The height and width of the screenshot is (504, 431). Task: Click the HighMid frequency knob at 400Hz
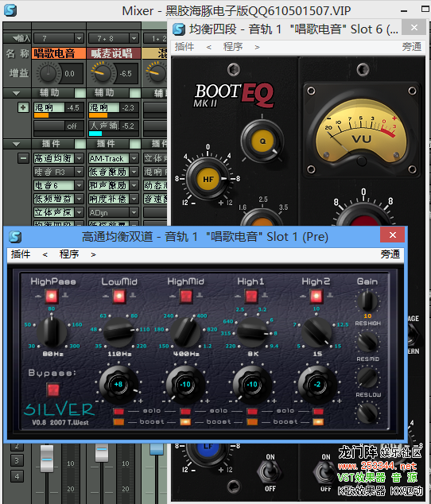click(x=185, y=332)
